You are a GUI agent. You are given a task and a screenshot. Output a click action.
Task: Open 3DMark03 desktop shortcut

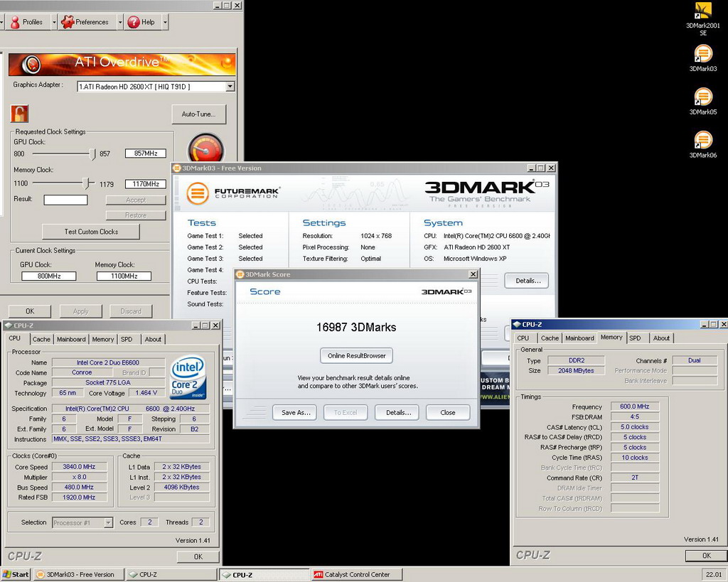[x=703, y=58]
